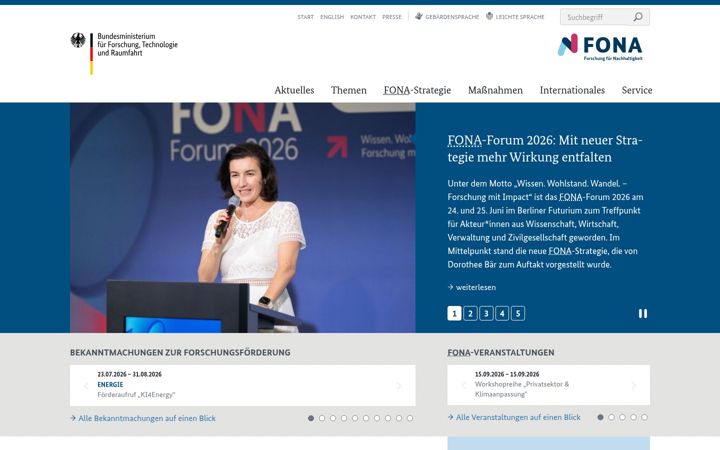Click the Bundesministerium für Forschung logo
The height and width of the screenshot is (450, 720).
[x=124, y=52]
